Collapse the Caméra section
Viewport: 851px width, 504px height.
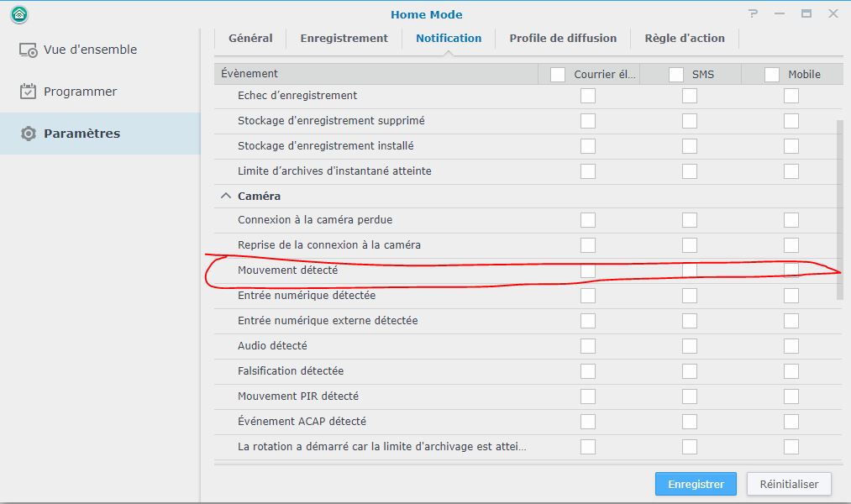coord(225,196)
